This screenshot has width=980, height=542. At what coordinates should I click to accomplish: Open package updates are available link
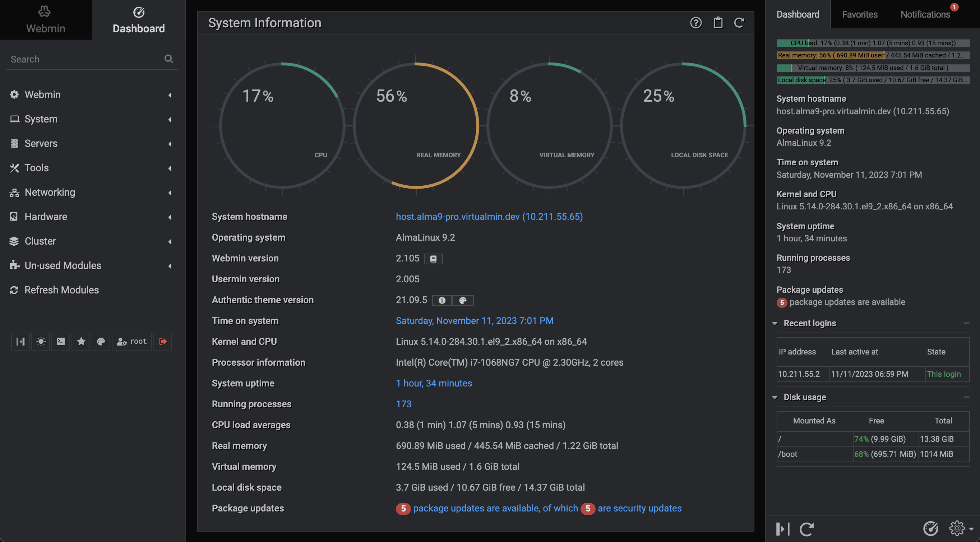[495, 508]
